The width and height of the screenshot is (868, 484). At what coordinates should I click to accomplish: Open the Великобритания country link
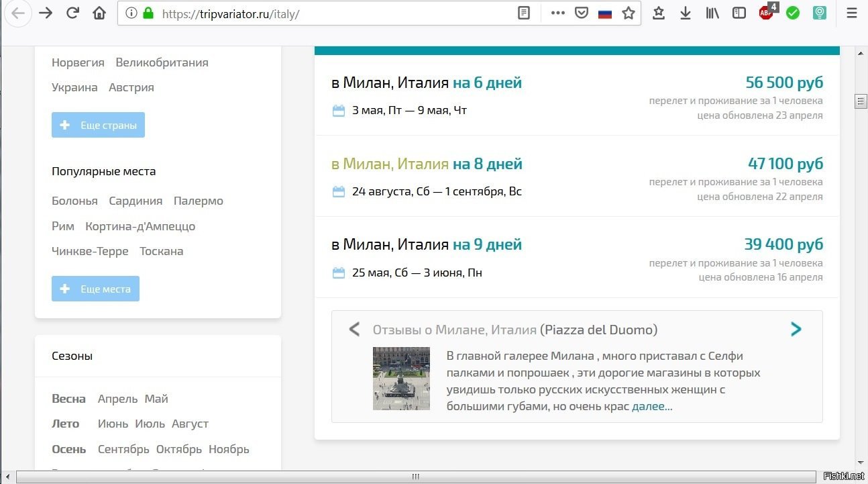coord(162,62)
